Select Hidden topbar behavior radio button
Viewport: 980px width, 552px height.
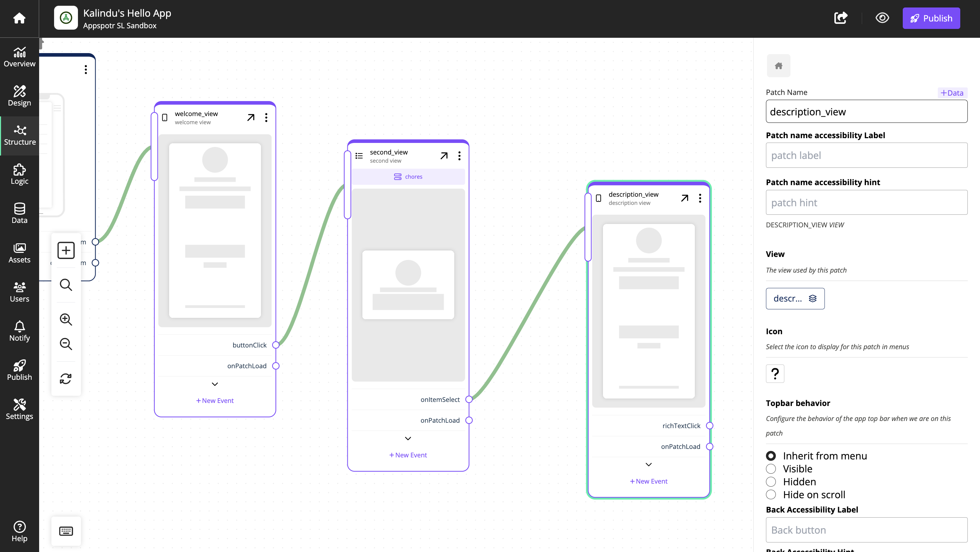click(771, 481)
